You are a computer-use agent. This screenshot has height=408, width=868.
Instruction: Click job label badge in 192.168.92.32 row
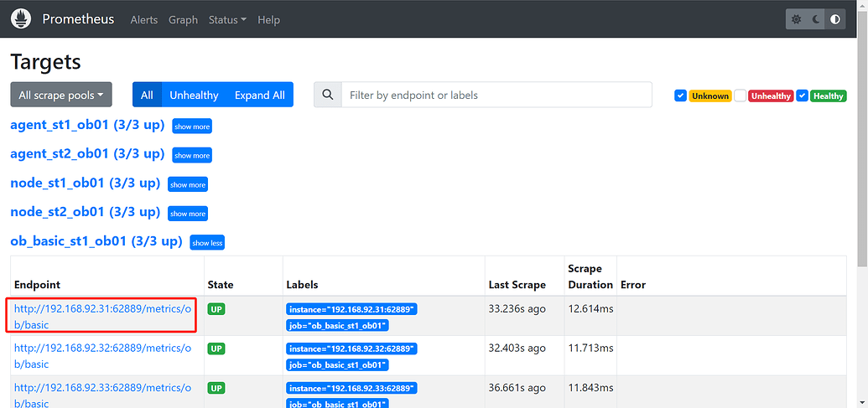tap(338, 365)
